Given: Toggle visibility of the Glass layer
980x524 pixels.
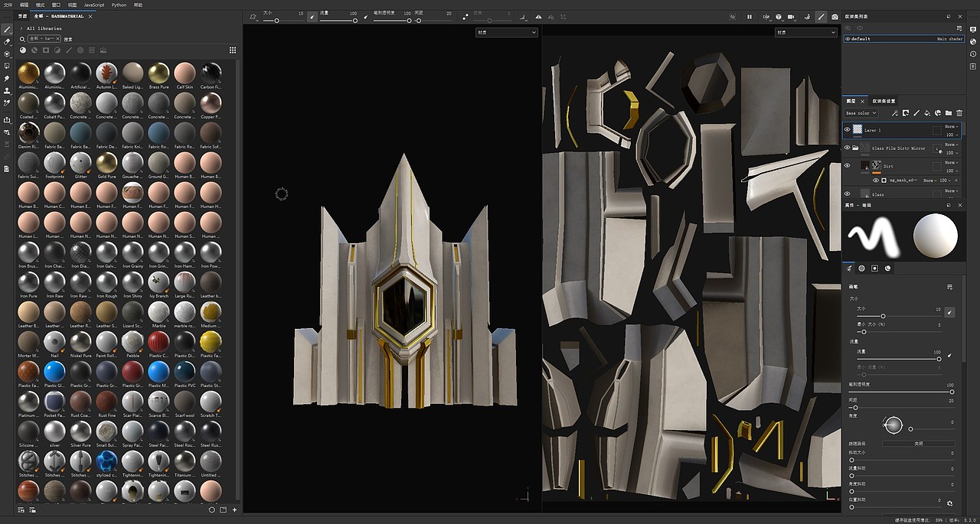Looking at the screenshot, I should (847, 194).
